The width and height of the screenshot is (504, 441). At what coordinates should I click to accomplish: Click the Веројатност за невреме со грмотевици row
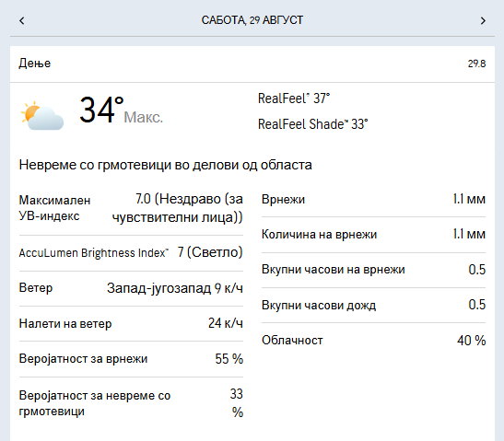[x=131, y=403]
